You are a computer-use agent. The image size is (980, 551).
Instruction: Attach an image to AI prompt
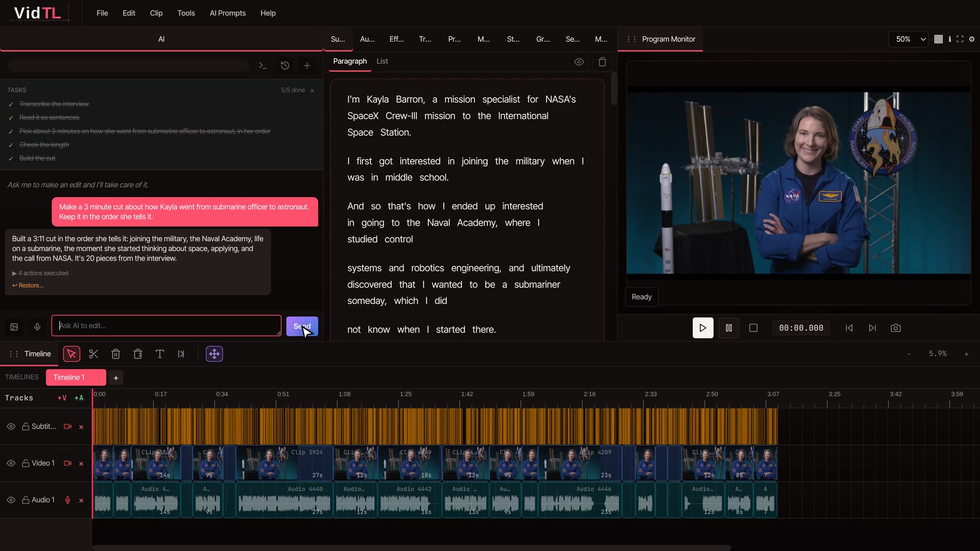coord(14,327)
